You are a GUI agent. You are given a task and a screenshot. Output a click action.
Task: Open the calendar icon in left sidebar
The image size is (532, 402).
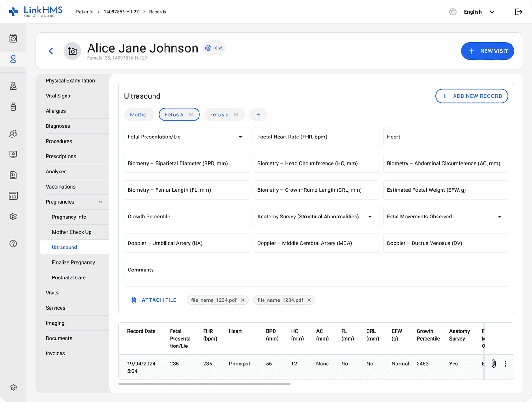[13, 38]
